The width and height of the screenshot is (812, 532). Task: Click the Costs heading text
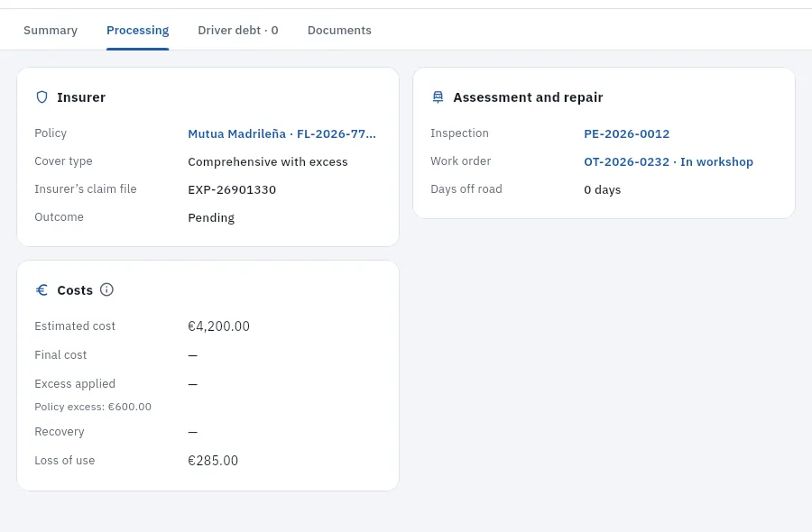pyautogui.click(x=75, y=290)
